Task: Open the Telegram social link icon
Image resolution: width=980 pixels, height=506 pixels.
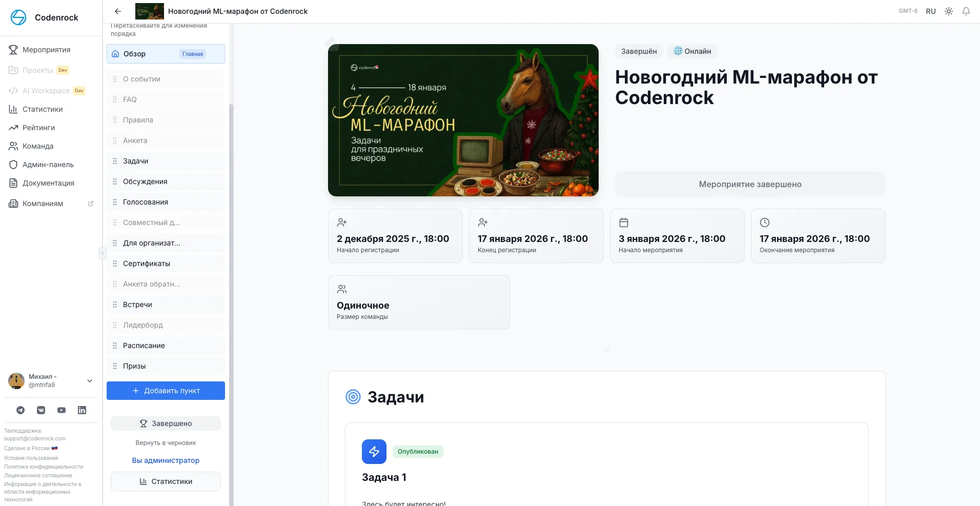Action: 21,410
